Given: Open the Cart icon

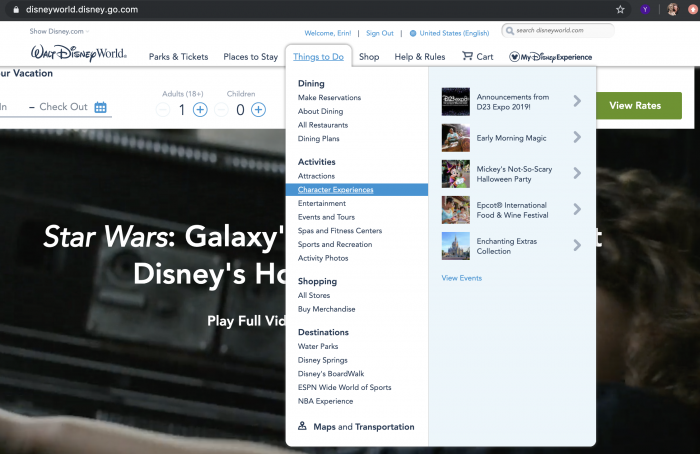Looking at the screenshot, I should point(467,56).
